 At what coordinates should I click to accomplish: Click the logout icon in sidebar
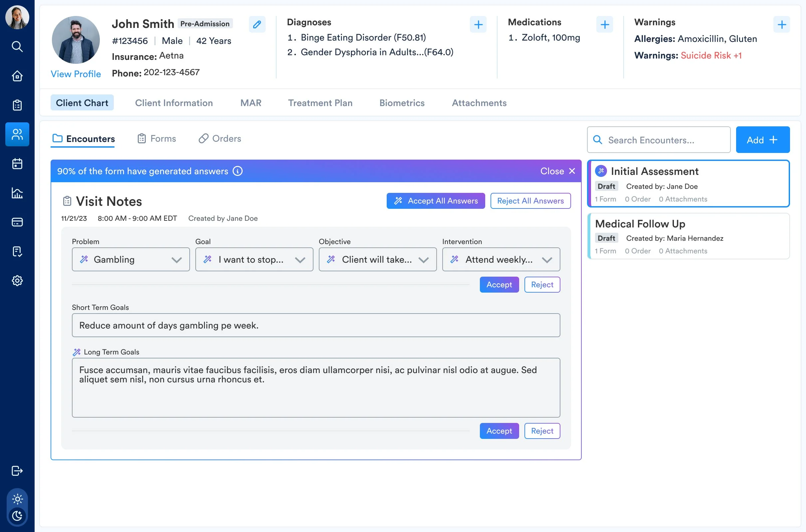click(x=17, y=471)
